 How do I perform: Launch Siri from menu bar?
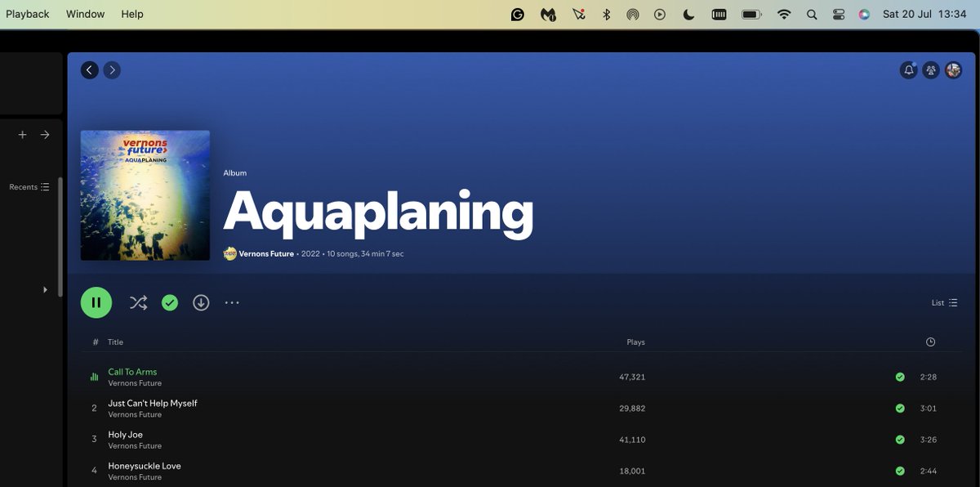coord(864,14)
